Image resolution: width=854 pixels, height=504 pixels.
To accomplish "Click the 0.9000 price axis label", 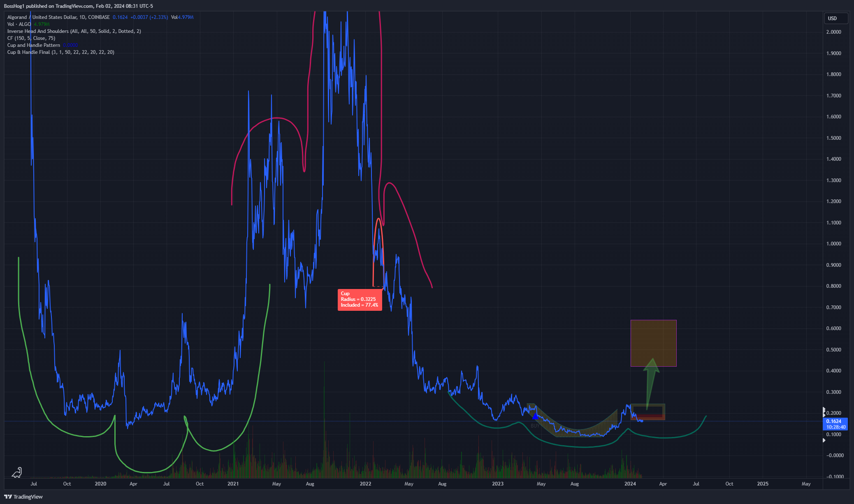I will [833, 265].
